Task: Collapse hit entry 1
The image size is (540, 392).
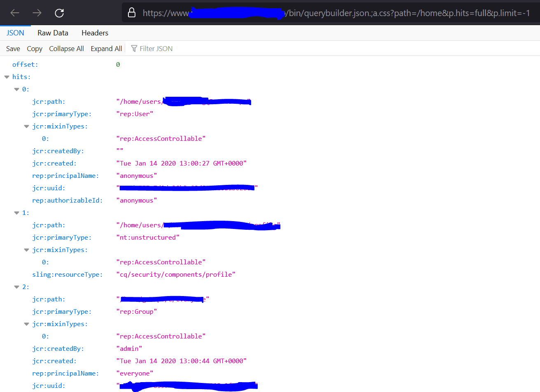Action: [x=16, y=212]
